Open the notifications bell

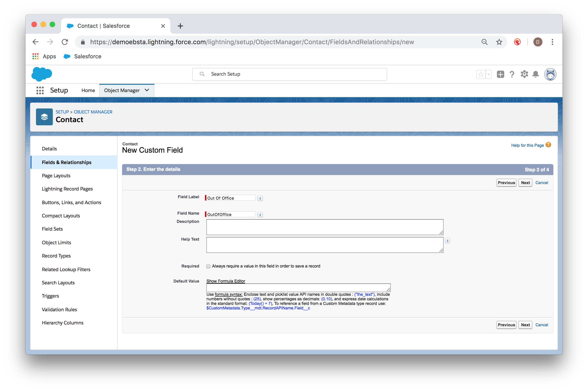535,74
